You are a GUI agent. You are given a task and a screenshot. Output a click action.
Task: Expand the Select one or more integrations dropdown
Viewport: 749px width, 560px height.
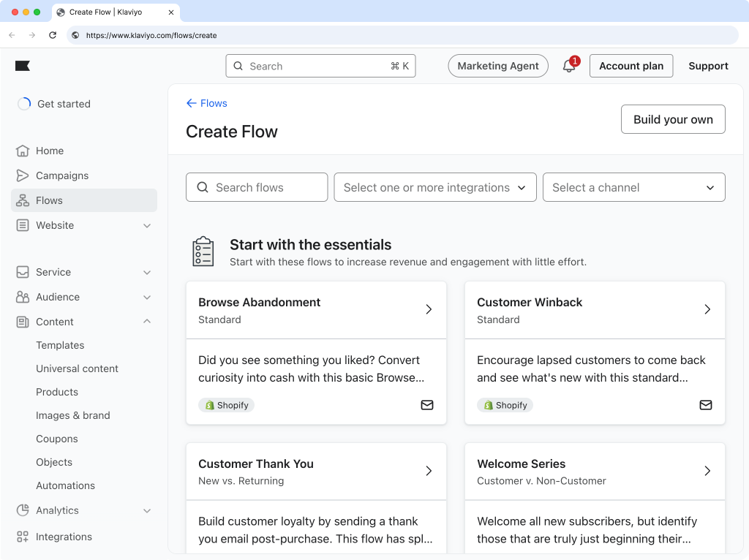(x=434, y=187)
